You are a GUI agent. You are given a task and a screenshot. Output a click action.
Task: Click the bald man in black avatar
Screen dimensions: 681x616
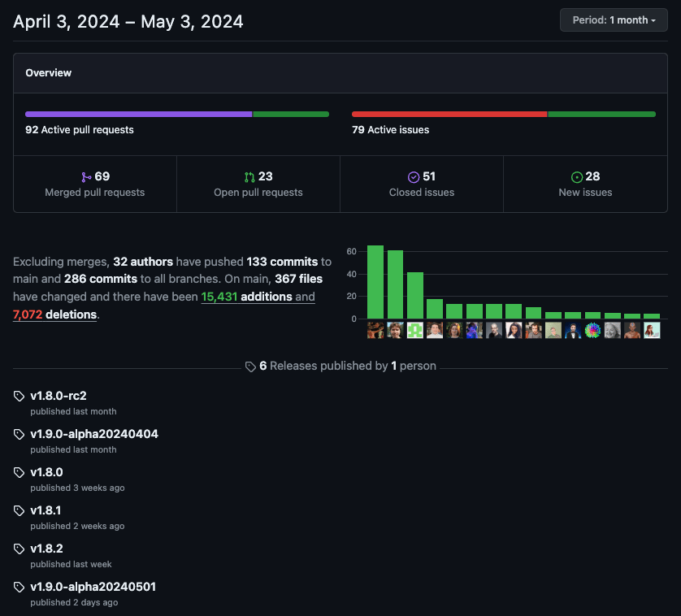[x=494, y=331]
